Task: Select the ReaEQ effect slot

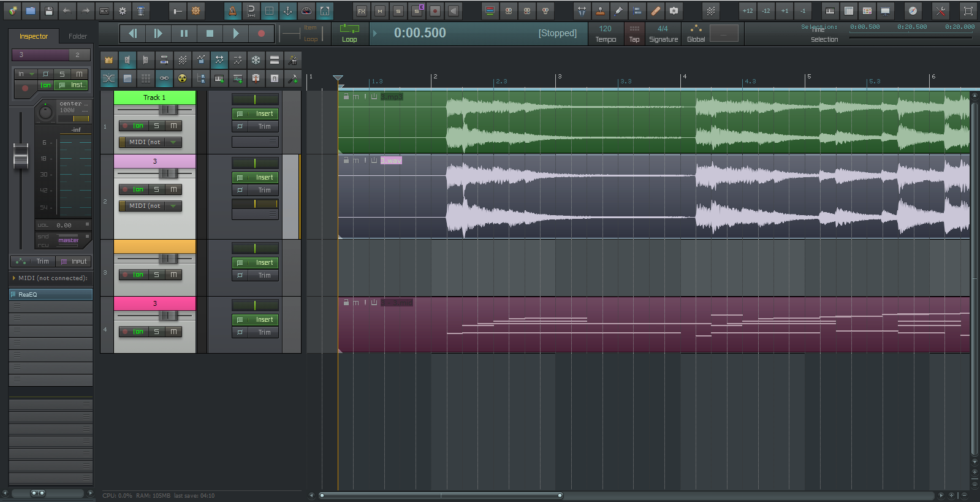Action: (51, 295)
